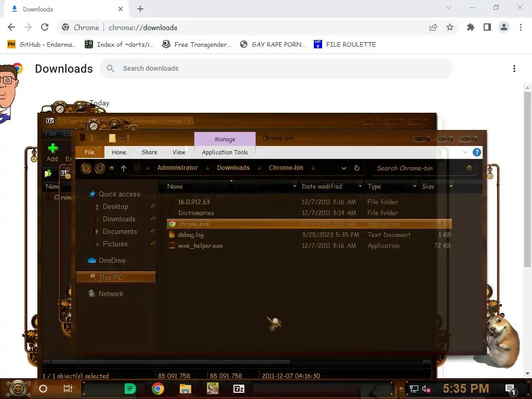Viewport: 532px width, 399px height.
Task: Click Downloads in the address breadcrumb
Action: click(233, 168)
